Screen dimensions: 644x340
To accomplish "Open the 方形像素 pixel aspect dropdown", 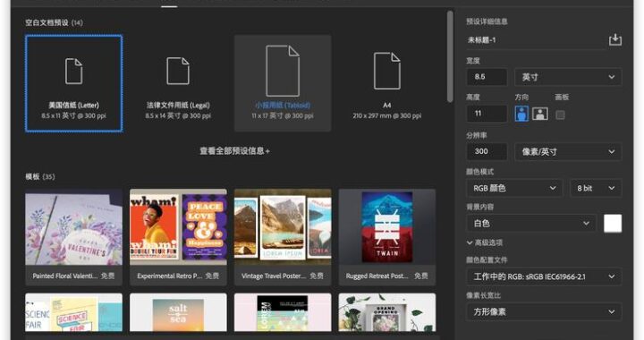I will point(544,312).
